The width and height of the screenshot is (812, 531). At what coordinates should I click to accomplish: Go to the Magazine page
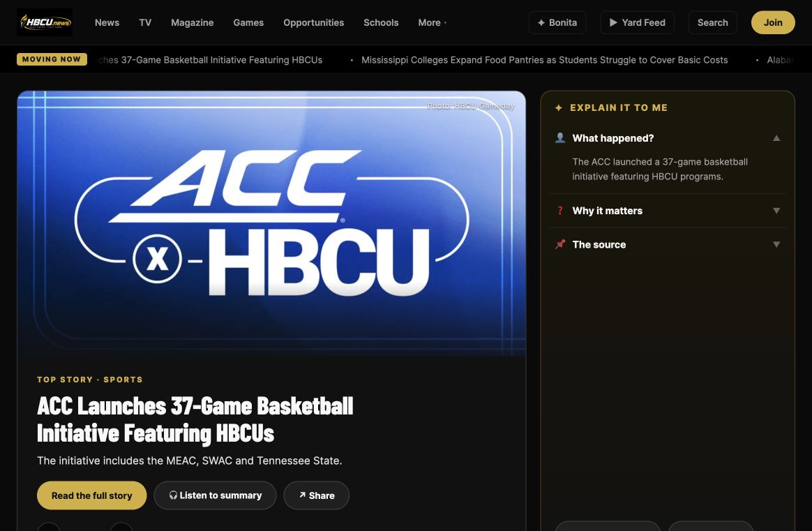[192, 23]
